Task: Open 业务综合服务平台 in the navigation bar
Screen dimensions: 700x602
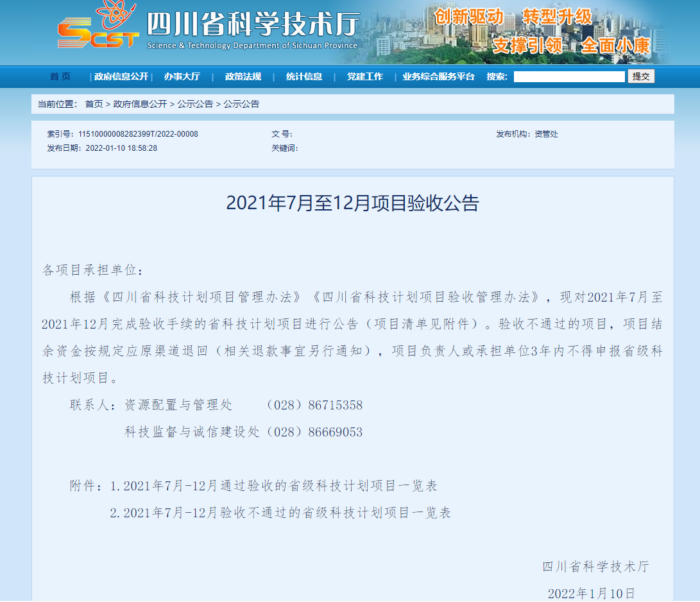Action: coord(439,76)
